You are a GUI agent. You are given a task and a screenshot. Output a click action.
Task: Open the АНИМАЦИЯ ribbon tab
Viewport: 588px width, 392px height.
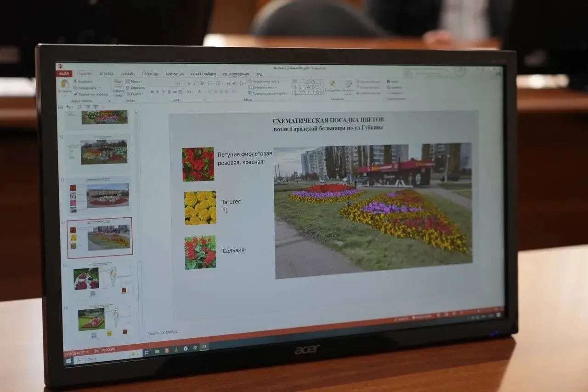(x=175, y=74)
